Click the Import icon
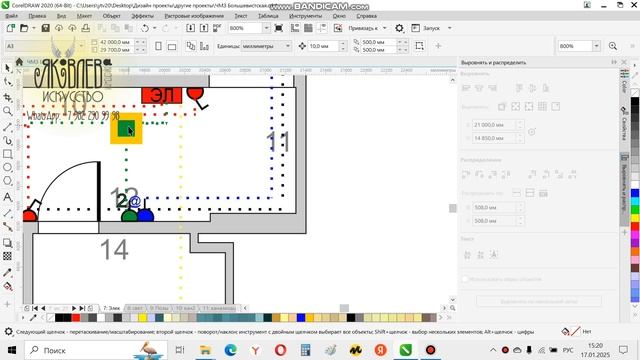 [191, 28]
